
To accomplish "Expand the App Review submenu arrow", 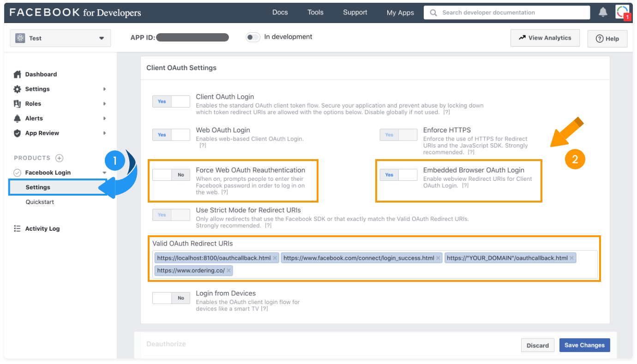I will coord(104,133).
